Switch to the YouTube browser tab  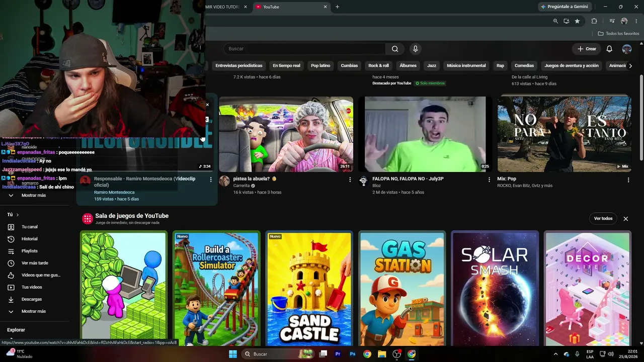[291, 7]
